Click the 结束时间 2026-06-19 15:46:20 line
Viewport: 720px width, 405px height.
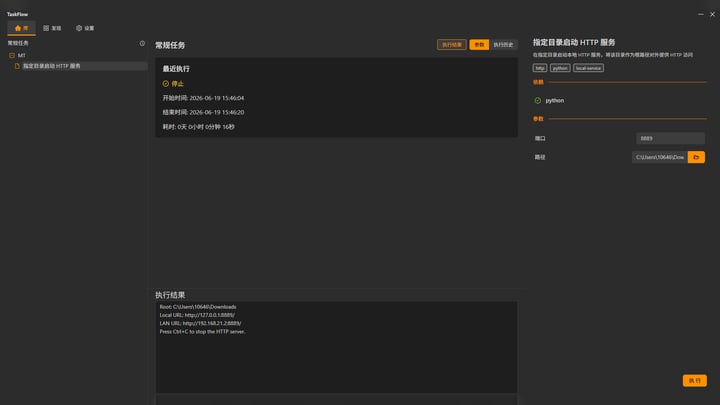point(203,112)
